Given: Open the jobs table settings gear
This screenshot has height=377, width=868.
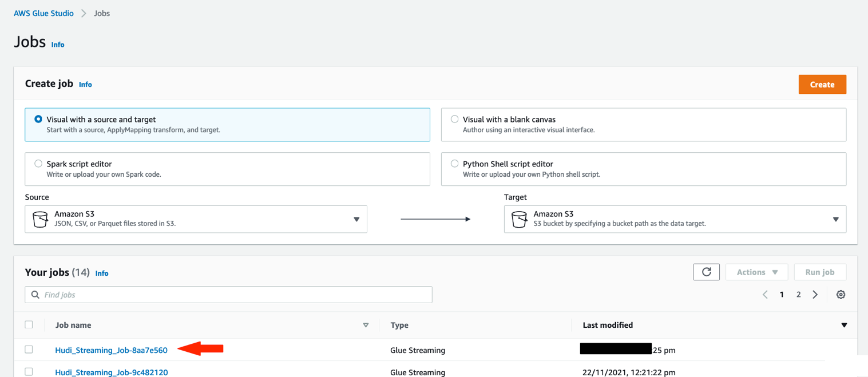Looking at the screenshot, I should [x=841, y=295].
